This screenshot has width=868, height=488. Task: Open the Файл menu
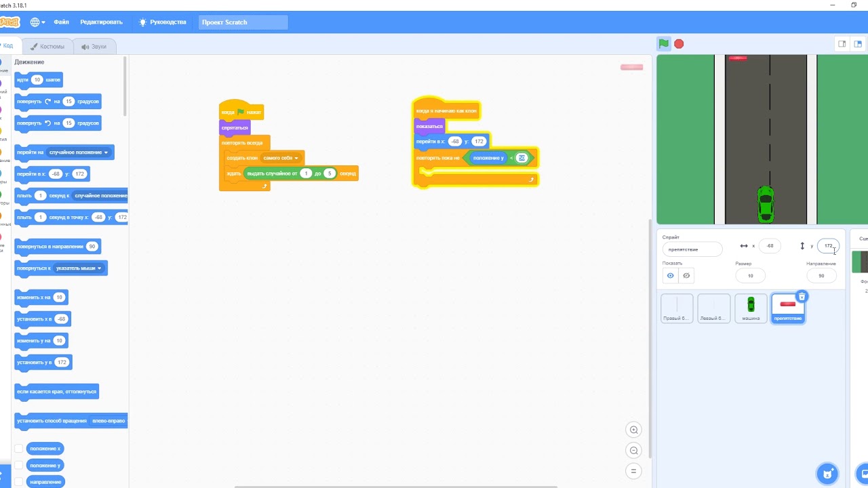[62, 22]
